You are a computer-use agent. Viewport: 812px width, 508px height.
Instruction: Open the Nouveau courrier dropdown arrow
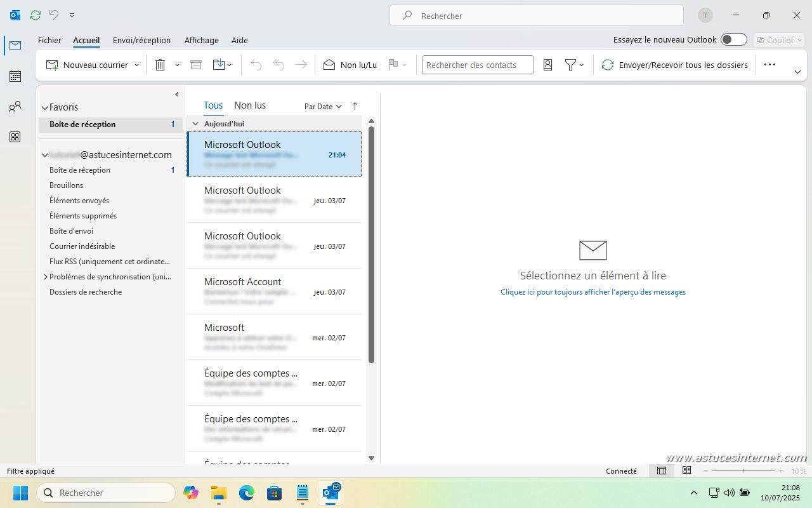pos(136,65)
